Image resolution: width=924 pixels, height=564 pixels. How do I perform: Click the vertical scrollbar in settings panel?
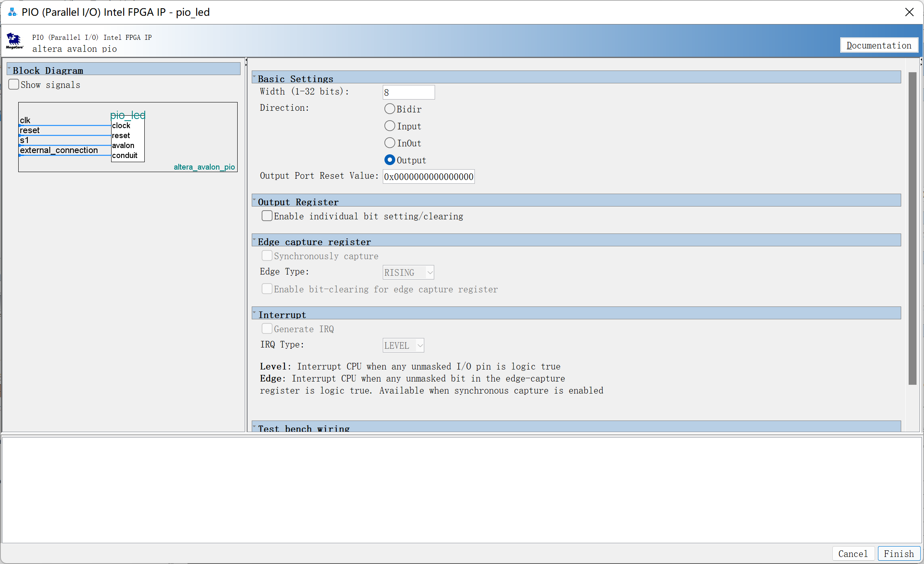[x=912, y=228]
